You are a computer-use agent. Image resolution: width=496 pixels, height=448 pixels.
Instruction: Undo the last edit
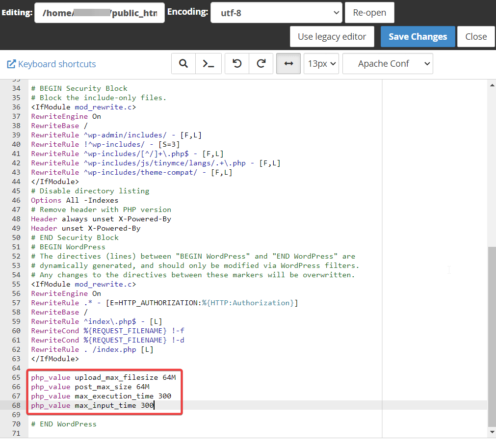point(237,64)
